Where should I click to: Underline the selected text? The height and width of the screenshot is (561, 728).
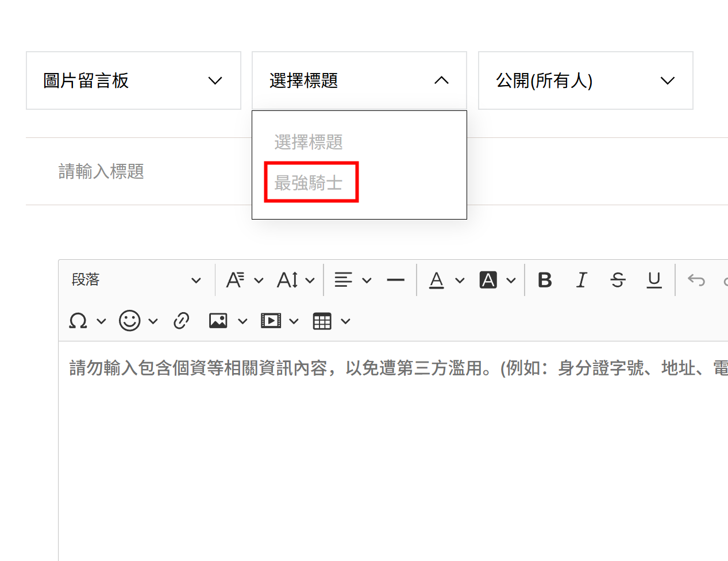(654, 280)
